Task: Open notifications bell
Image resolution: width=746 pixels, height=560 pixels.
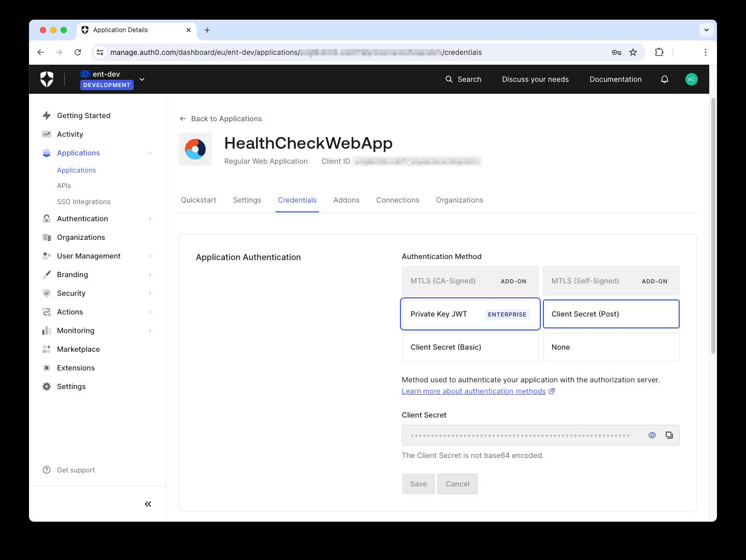Action: point(665,79)
